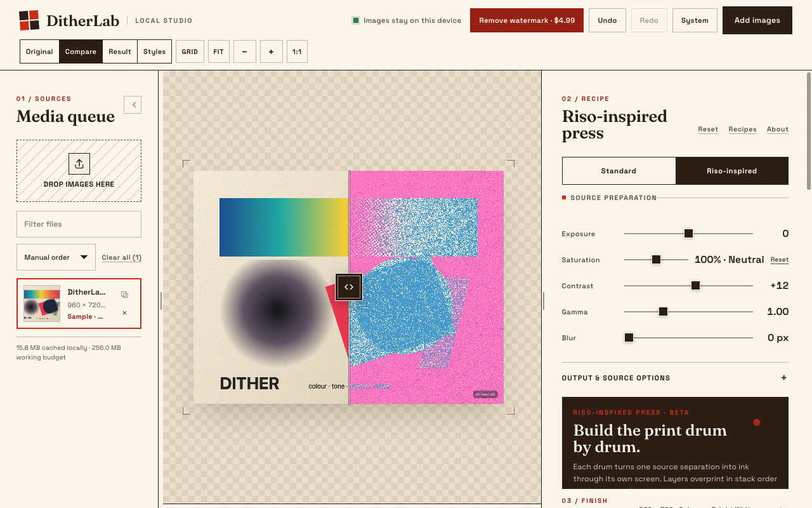Click the Exposure slider handle
This screenshot has height=508, width=812.
[x=688, y=234]
